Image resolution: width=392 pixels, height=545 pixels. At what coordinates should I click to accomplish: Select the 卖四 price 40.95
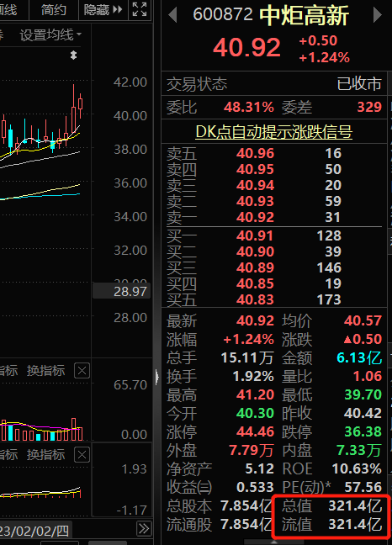click(256, 169)
